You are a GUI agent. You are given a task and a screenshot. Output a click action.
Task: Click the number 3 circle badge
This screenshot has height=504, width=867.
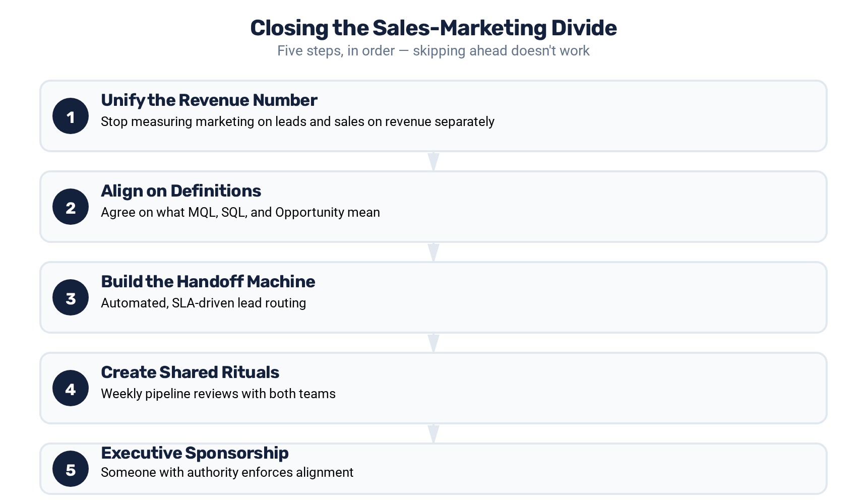pos(71,297)
